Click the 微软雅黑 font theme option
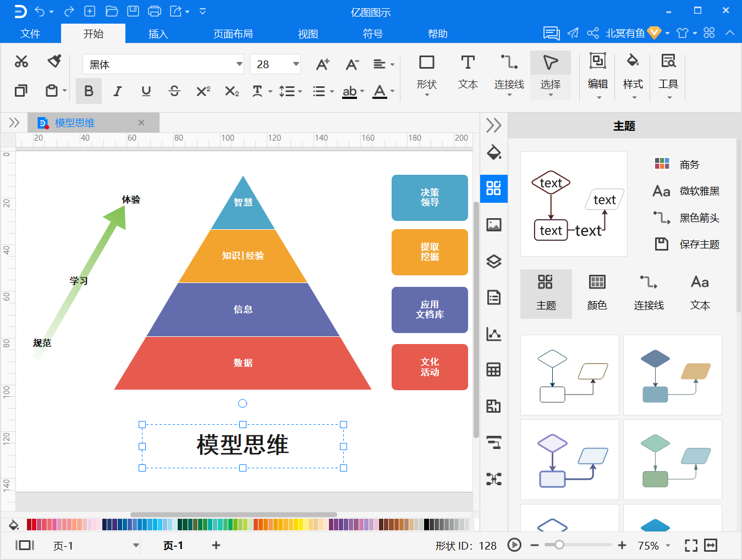 point(686,191)
